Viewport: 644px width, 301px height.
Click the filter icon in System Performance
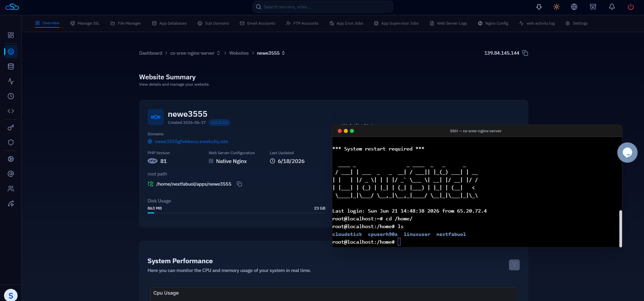coord(514,265)
